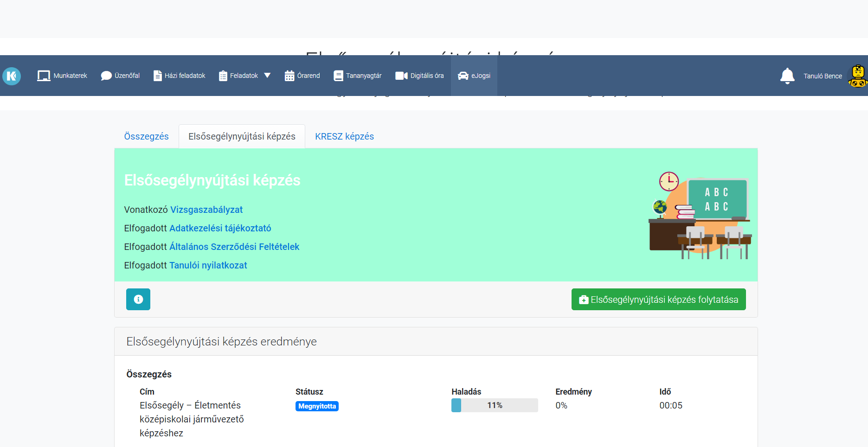Open Munkaterek in the navigation bar

(62, 76)
